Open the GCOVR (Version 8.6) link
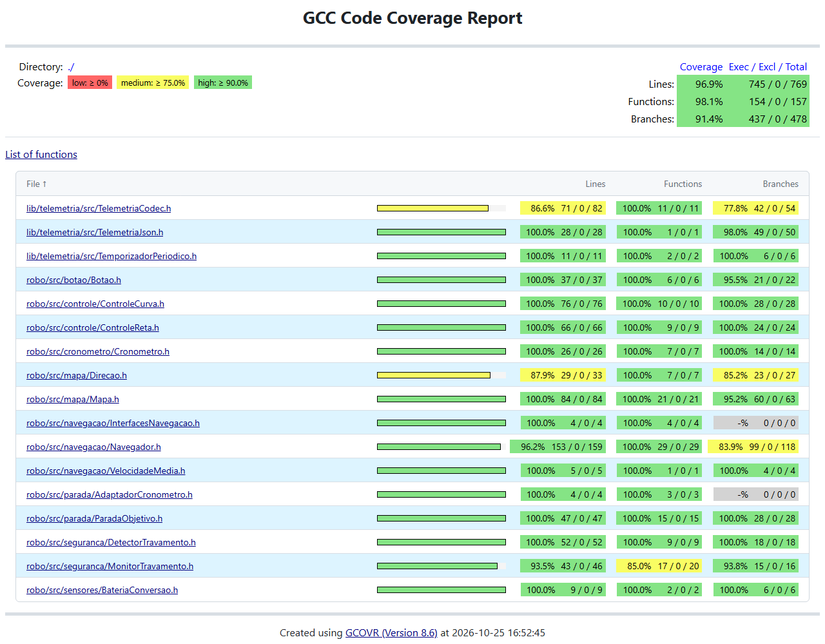Viewport: 825px width, 644px height. click(x=391, y=633)
